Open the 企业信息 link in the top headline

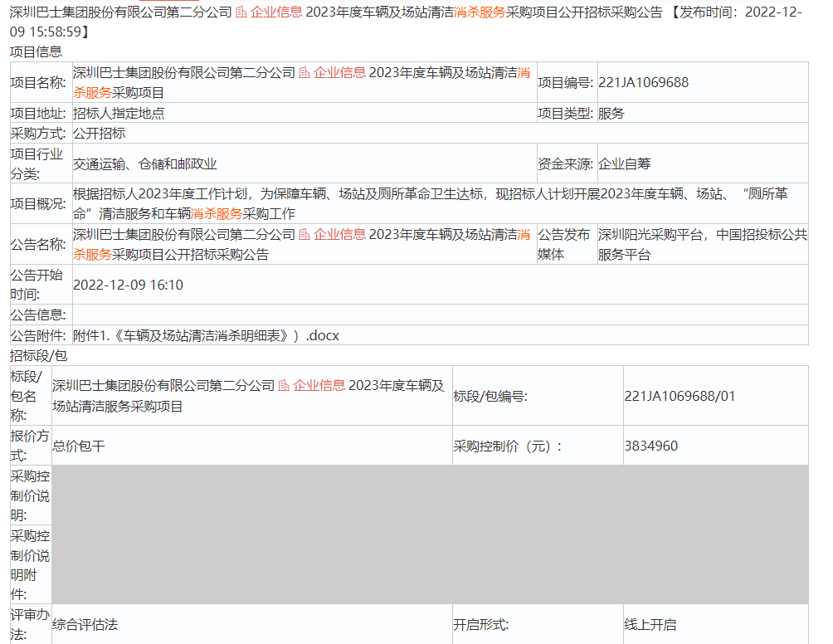(x=276, y=12)
